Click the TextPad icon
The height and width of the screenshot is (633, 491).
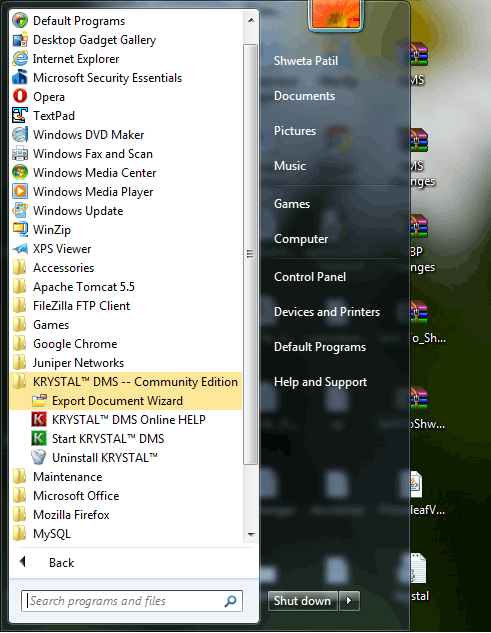click(20, 115)
